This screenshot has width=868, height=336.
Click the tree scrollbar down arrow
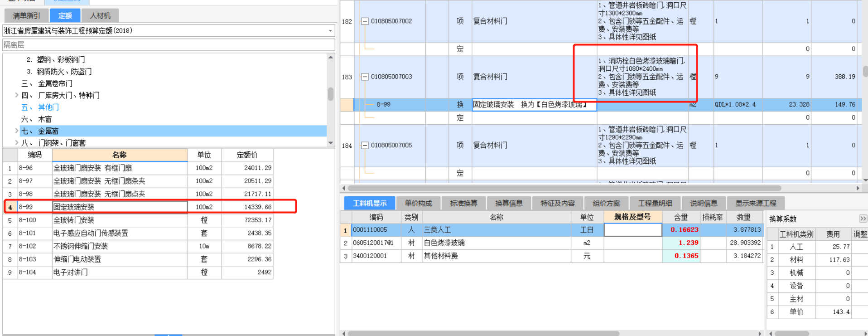pos(331,143)
